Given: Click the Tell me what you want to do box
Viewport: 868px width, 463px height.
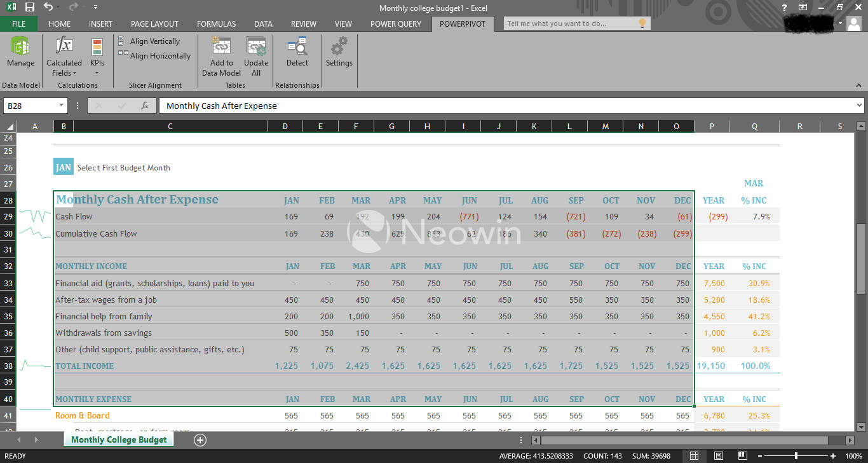Looking at the screenshot, I should pyautogui.click(x=577, y=24).
